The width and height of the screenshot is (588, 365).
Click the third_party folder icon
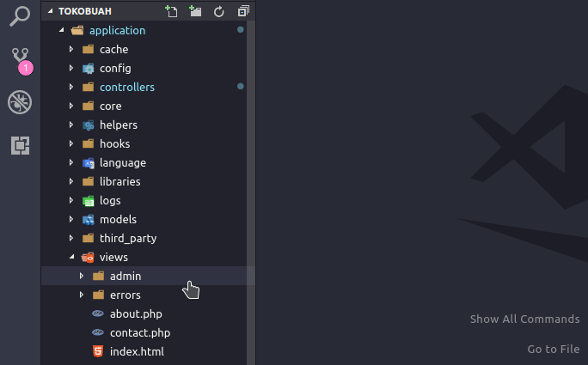89,238
